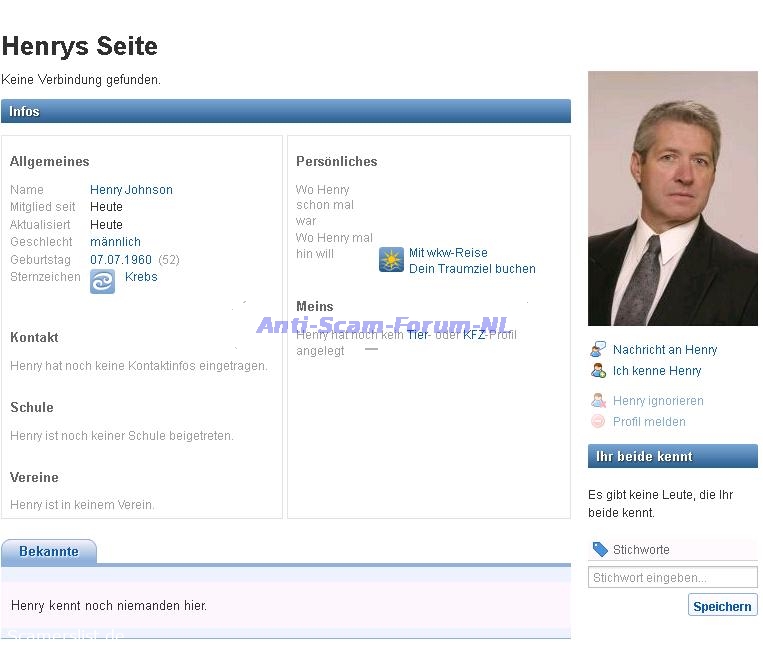Click the message icon for Nachricht an Henry
Screen dimensions: 763x649
pos(598,349)
